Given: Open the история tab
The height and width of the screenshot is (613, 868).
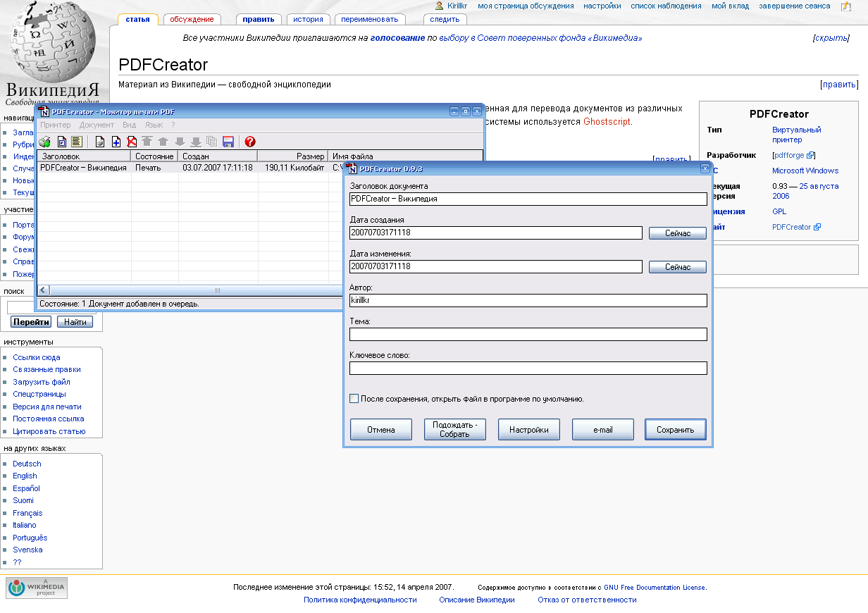Looking at the screenshot, I should 309,19.
